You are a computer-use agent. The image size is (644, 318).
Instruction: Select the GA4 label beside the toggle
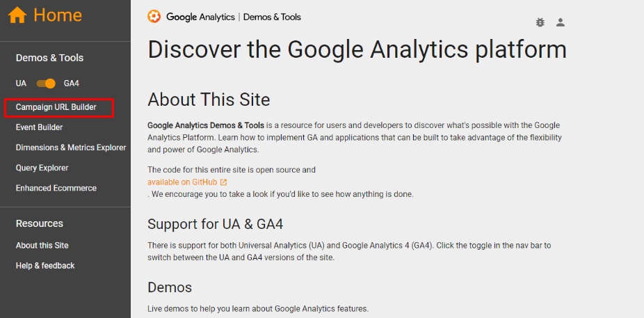[x=72, y=84]
